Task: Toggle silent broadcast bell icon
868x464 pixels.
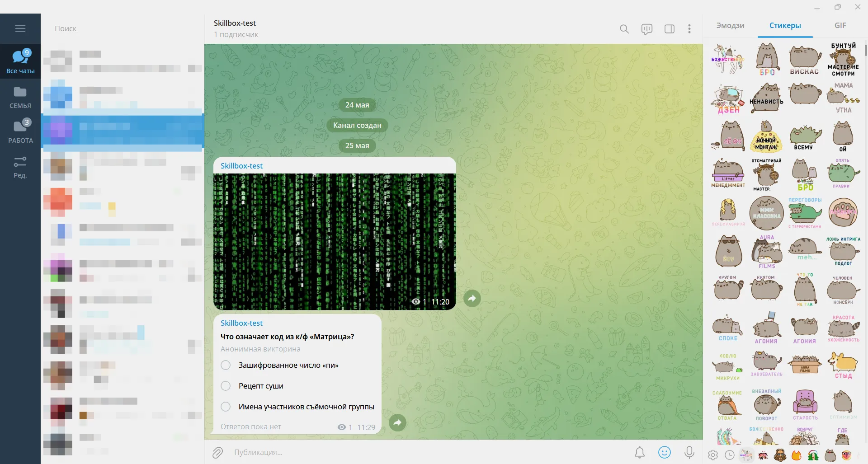Action: click(x=640, y=452)
